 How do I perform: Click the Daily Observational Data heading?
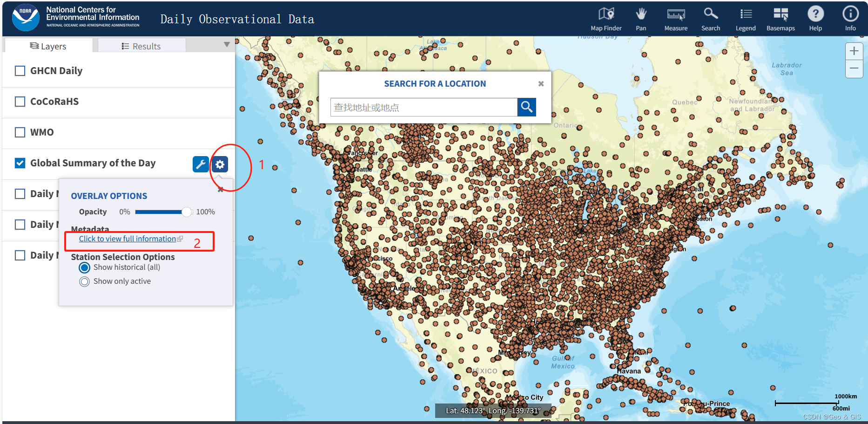[x=237, y=19]
